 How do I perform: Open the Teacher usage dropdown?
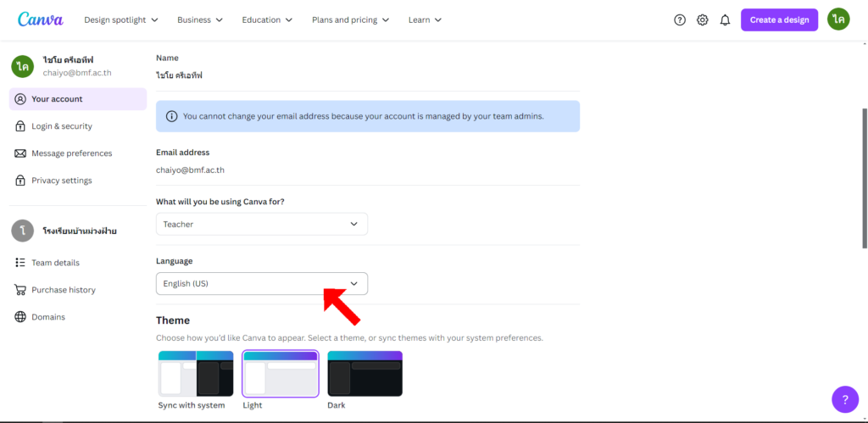pos(262,225)
